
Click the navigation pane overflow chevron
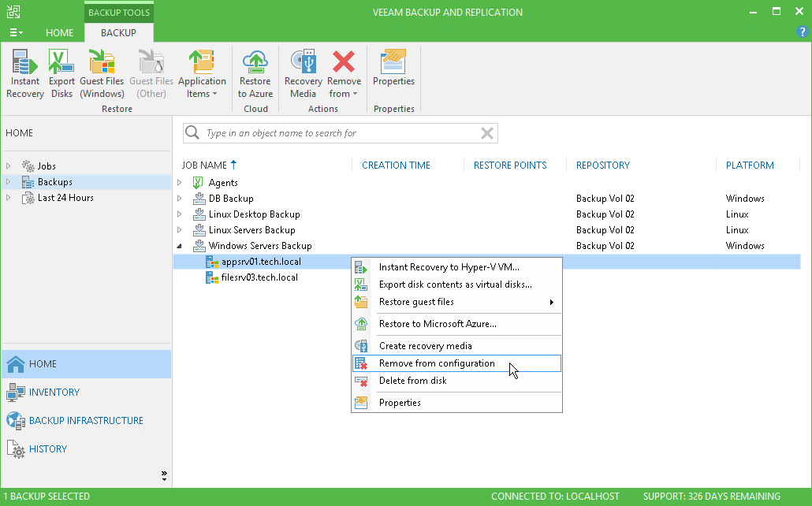(x=164, y=475)
